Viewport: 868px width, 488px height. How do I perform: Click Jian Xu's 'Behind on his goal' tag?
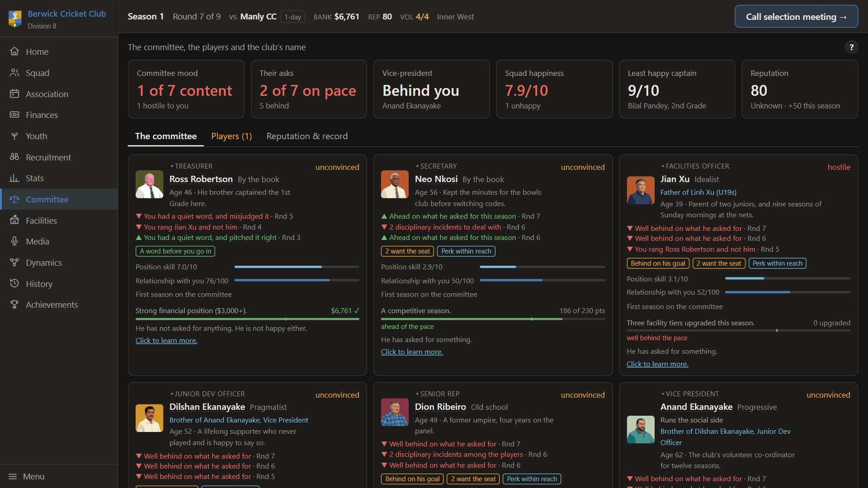(658, 263)
